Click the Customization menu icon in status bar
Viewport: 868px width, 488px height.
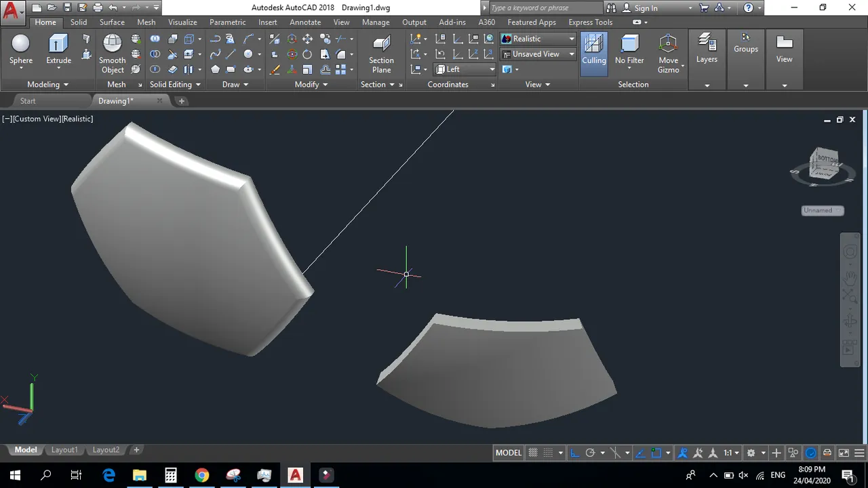pyautogui.click(x=860, y=453)
